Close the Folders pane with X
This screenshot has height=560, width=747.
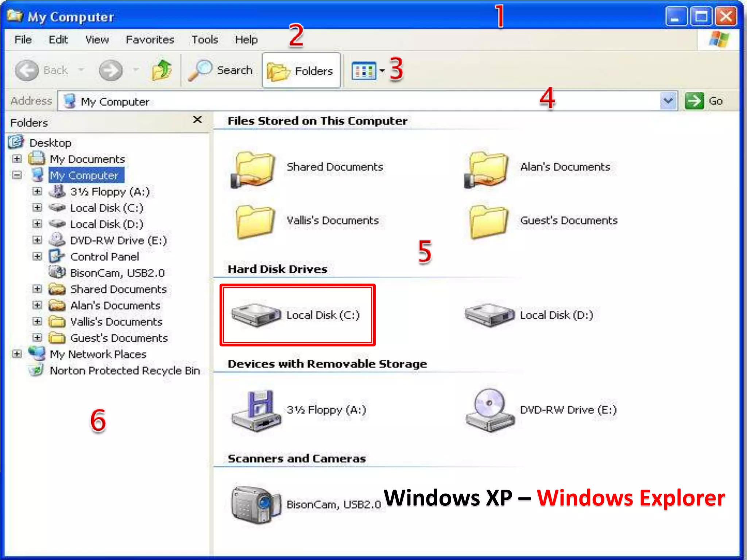[197, 120]
